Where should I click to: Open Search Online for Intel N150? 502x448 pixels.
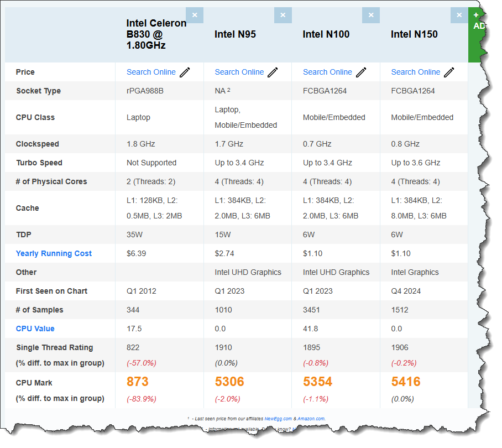(x=416, y=72)
